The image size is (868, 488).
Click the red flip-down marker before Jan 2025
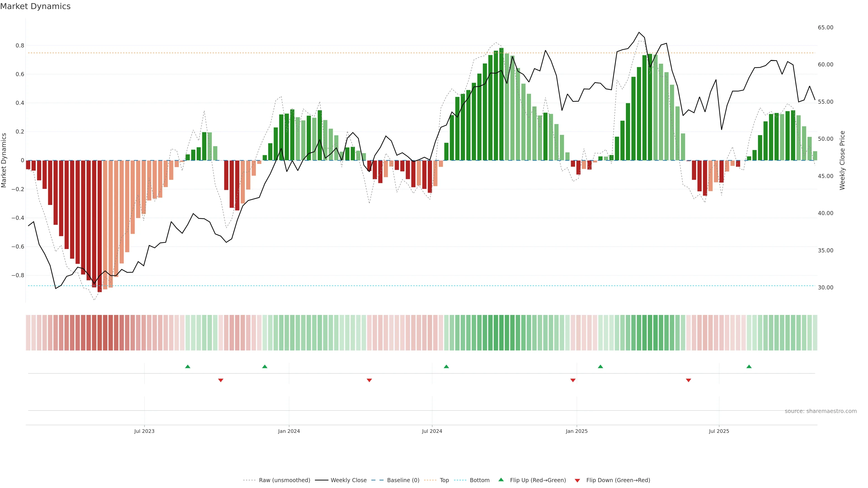point(573,380)
